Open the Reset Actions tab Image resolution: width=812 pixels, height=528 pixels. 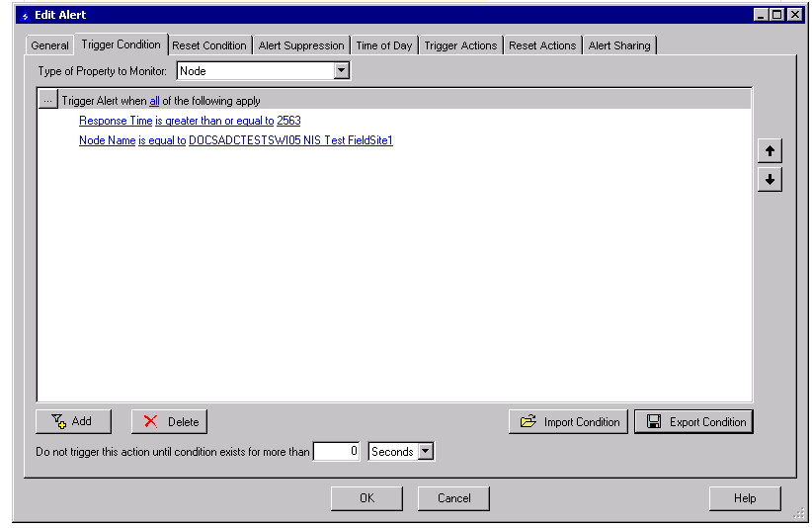pos(542,45)
